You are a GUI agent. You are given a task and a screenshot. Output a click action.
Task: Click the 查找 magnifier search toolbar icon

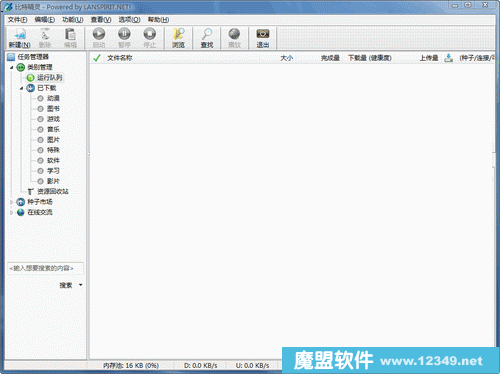pyautogui.click(x=207, y=38)
